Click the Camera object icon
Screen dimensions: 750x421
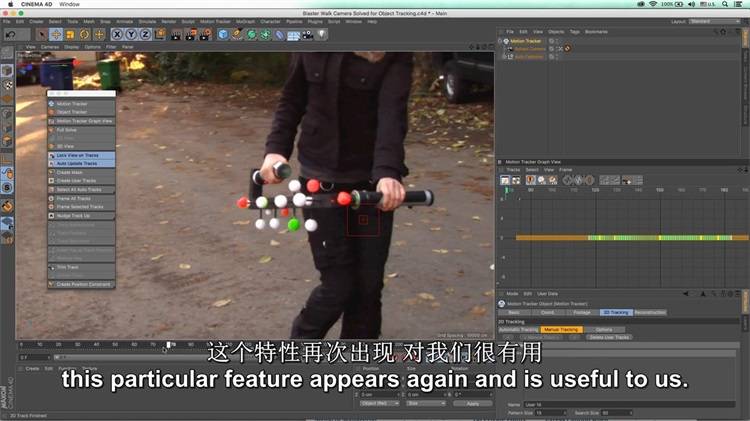308,34
